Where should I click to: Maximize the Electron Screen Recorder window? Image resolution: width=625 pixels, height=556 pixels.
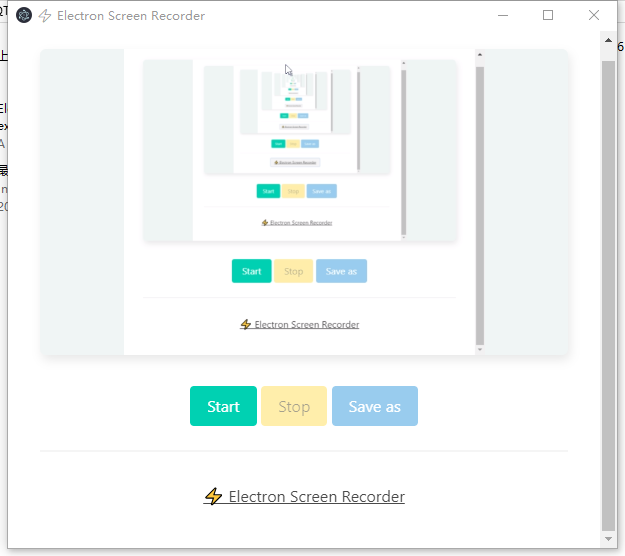pos(548,16)
